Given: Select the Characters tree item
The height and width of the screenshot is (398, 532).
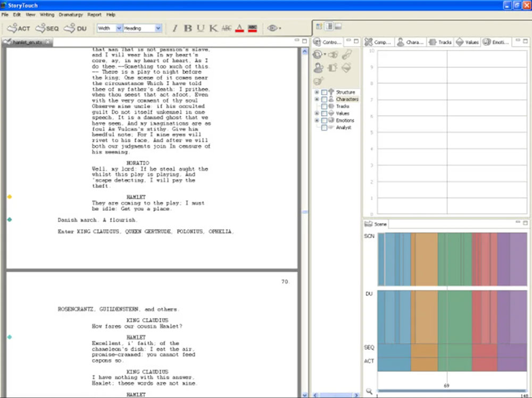Looking at the screenshot, I should [x=347, y=99].
